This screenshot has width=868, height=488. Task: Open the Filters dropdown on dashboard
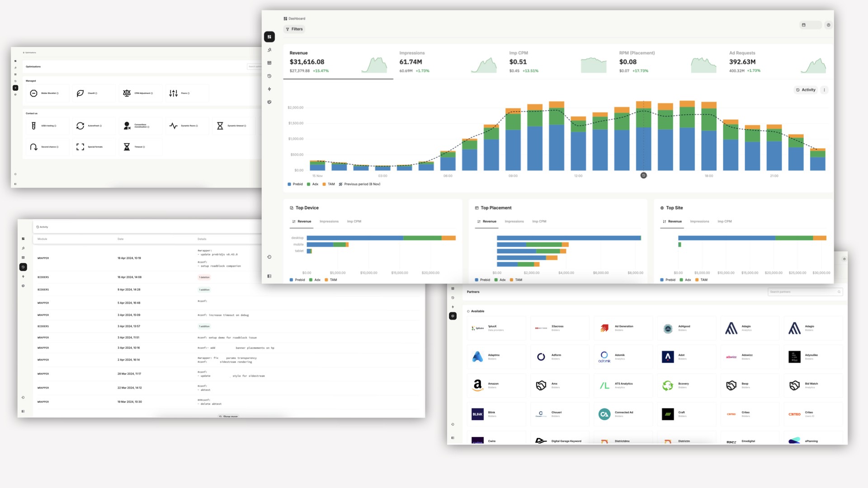pyautogui.click(x=294, y=29)
